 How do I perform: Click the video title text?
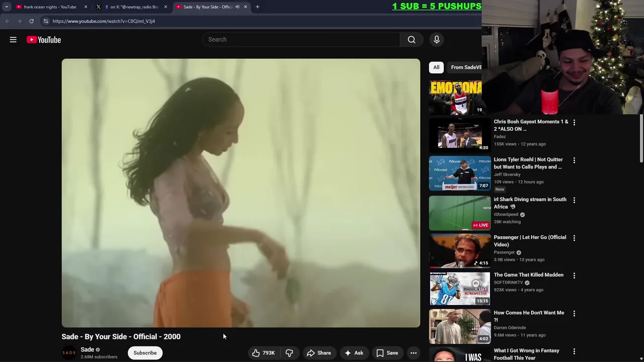[x=121, y=337]
